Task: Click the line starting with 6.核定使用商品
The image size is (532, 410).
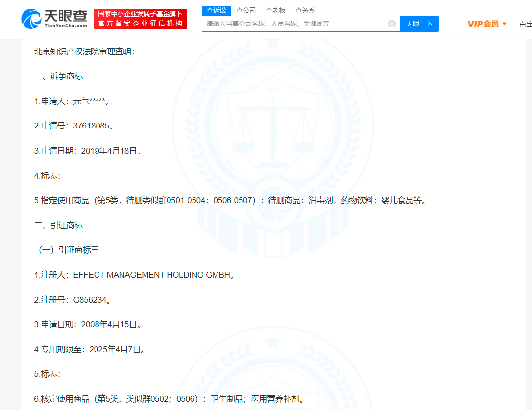Action: pos(169,399)
